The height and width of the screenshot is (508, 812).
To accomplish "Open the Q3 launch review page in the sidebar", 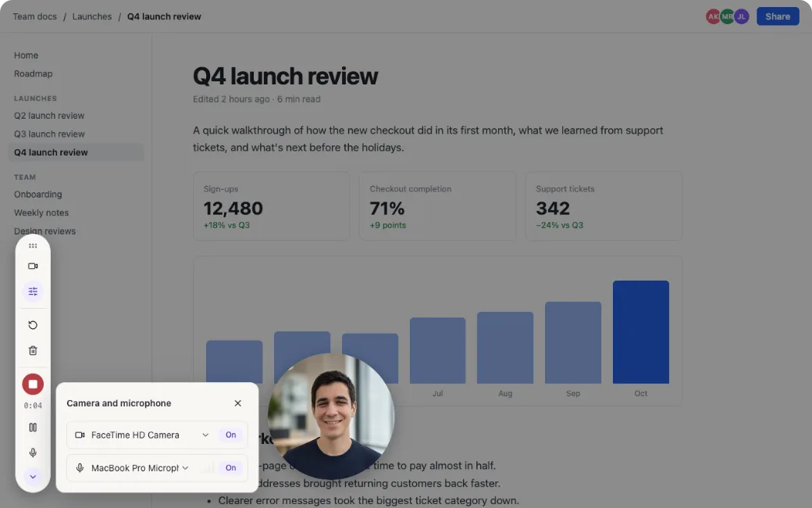I will 49,134.
